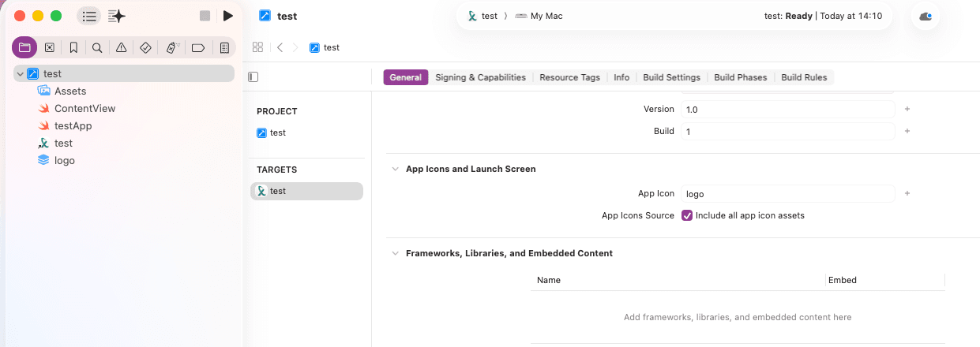This screenshot has height=347, width=980.
Task: Uncheck Include all app icon assets
Action: 687,215
